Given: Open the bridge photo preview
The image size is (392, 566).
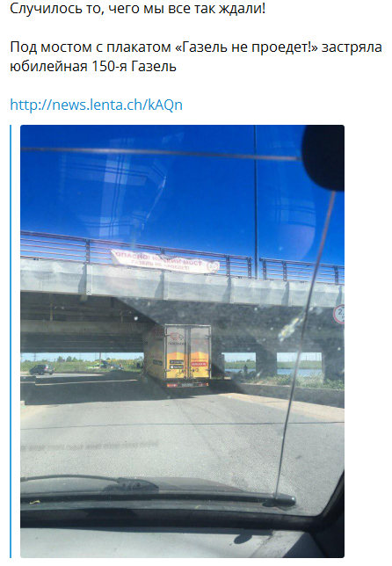Looking at the screenshot, I should click(x=182, y=341).
